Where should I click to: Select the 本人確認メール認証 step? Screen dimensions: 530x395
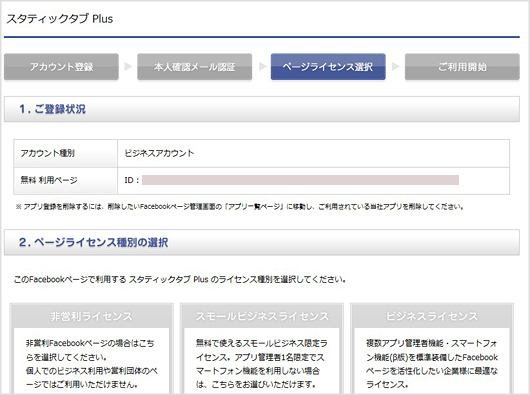pos(194,67)
